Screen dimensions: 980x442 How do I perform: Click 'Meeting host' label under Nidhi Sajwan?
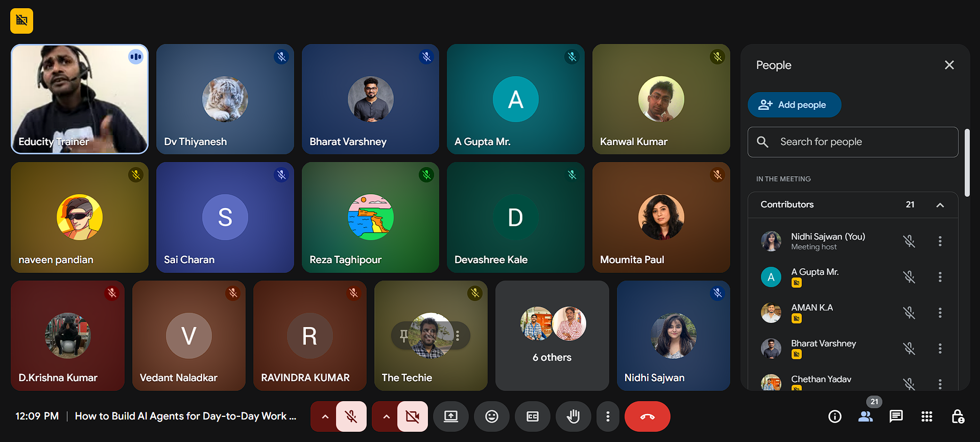pyautogui.click(x=814, y=247)
